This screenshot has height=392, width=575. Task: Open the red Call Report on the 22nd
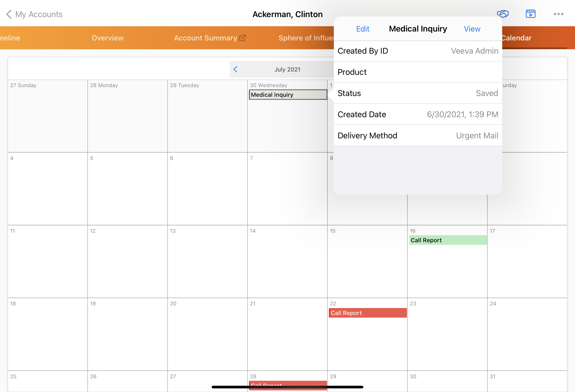coord(368,313)
